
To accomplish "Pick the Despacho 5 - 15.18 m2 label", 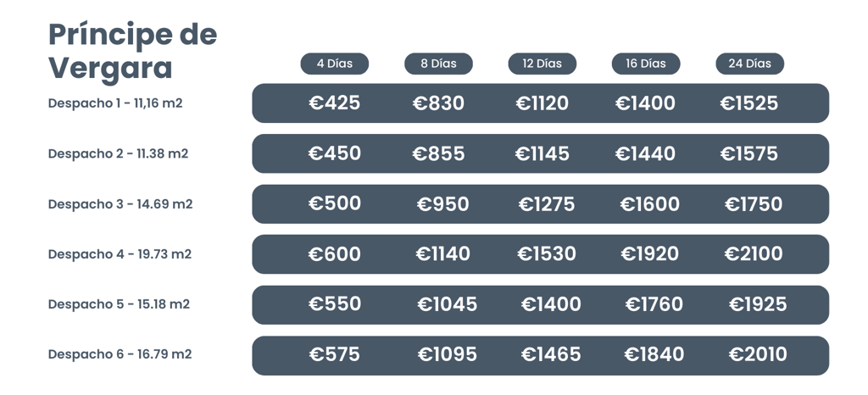I will 119,304.
